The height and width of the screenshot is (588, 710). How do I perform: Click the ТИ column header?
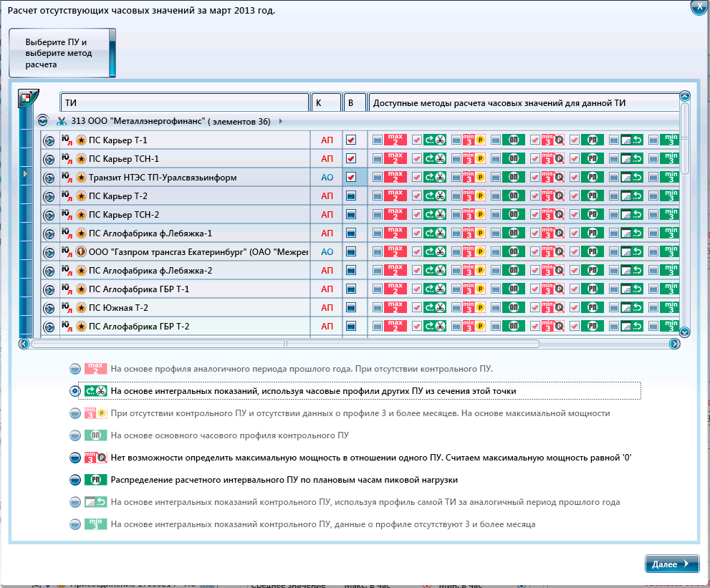[184, 102]
